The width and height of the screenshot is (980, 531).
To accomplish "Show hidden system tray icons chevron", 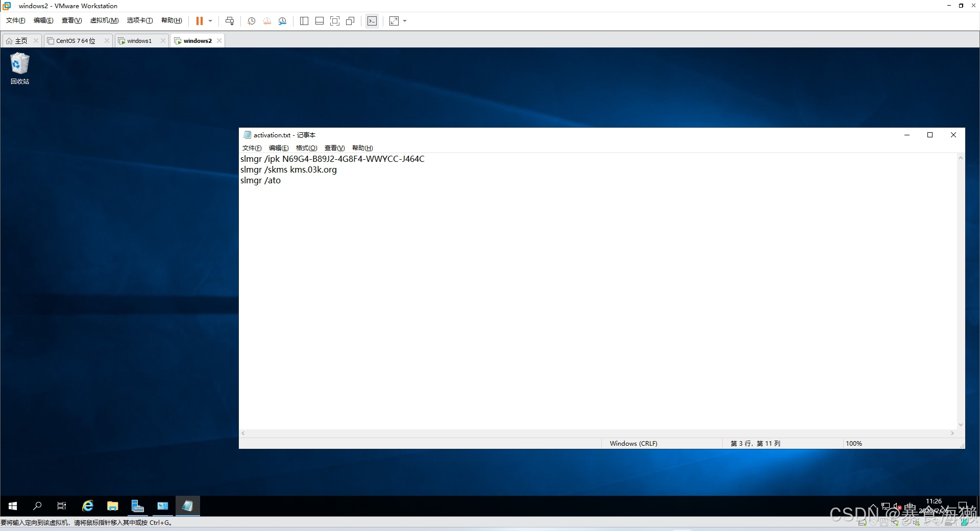I will coord(873,506).
